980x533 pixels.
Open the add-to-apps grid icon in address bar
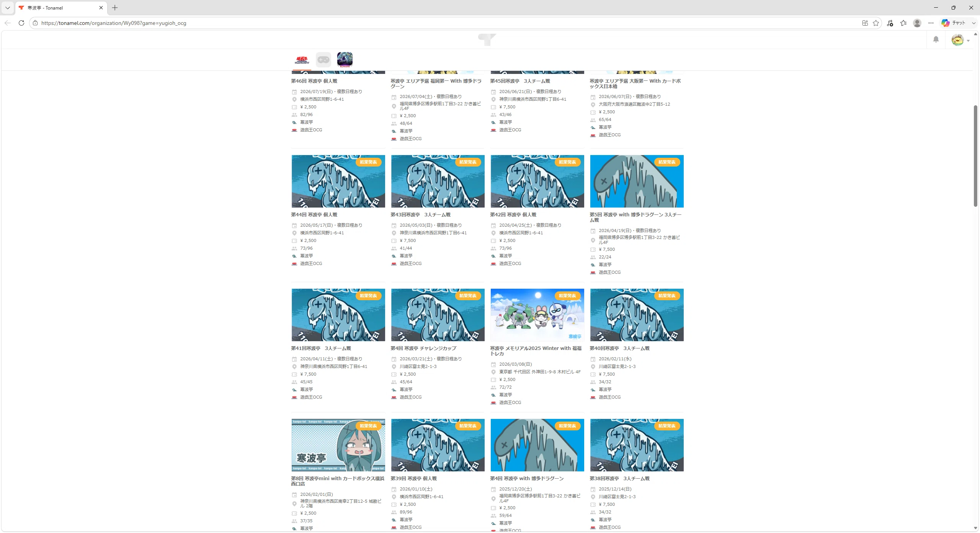(x=865, y=23)
